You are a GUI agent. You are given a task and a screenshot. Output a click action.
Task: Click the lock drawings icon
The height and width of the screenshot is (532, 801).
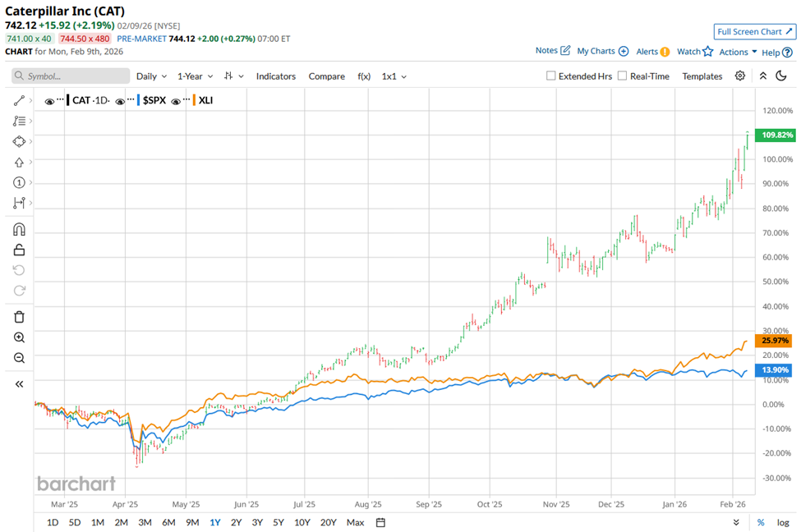coord(20,250)
